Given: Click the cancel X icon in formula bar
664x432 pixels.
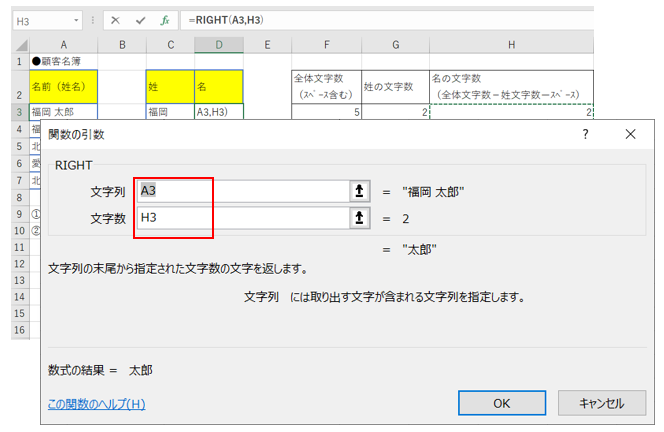Looking at the screenshot, I should pyautogui.click(x=116, y=20).
